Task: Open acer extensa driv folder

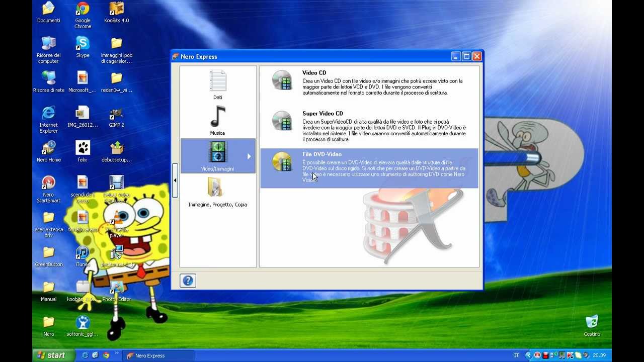Action: tap(49, 224)
